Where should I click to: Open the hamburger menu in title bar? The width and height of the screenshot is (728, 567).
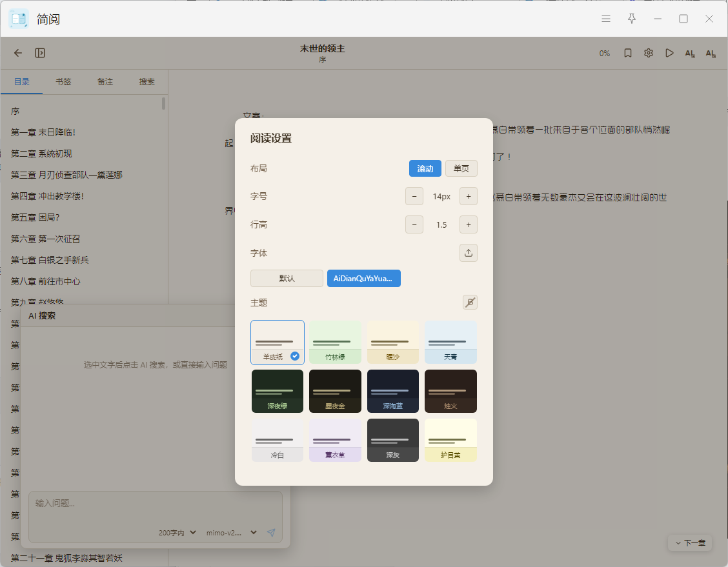[606, 19]
